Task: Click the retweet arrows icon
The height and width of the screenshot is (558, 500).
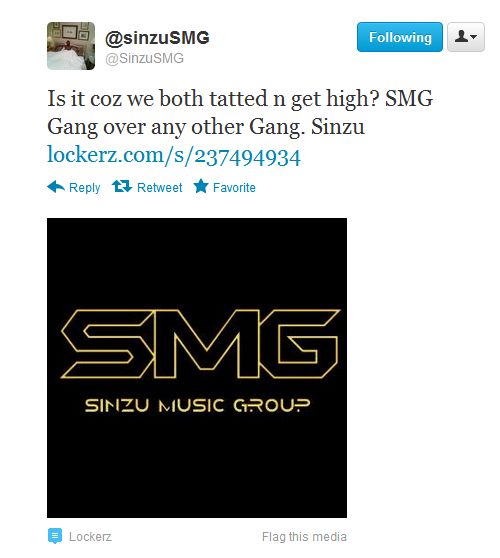Action: [122, 186]
